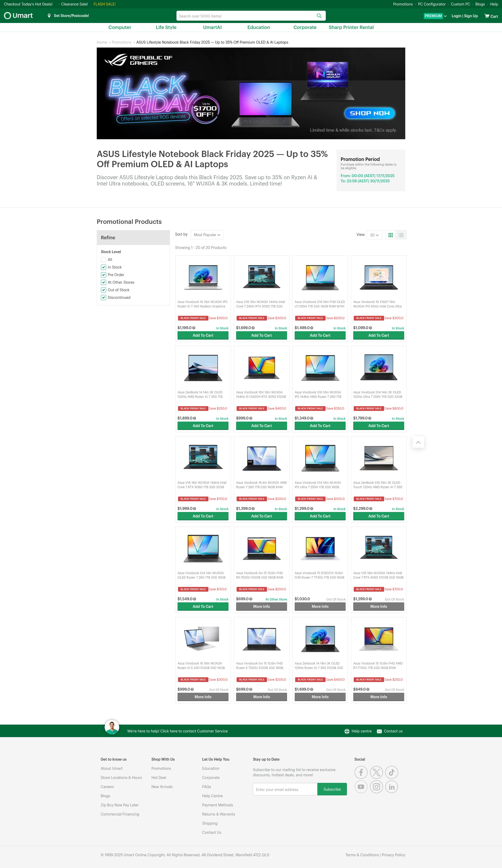The height and width of the screenshot is (868, 502).
Task: Click the Set Store/Postcode location pin
Action: point(49,16)
